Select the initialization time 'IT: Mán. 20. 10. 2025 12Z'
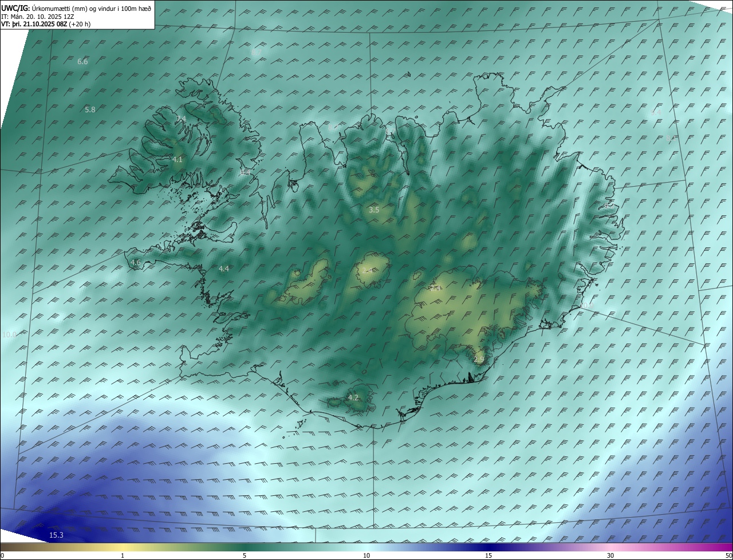 [x=38, y=17]
